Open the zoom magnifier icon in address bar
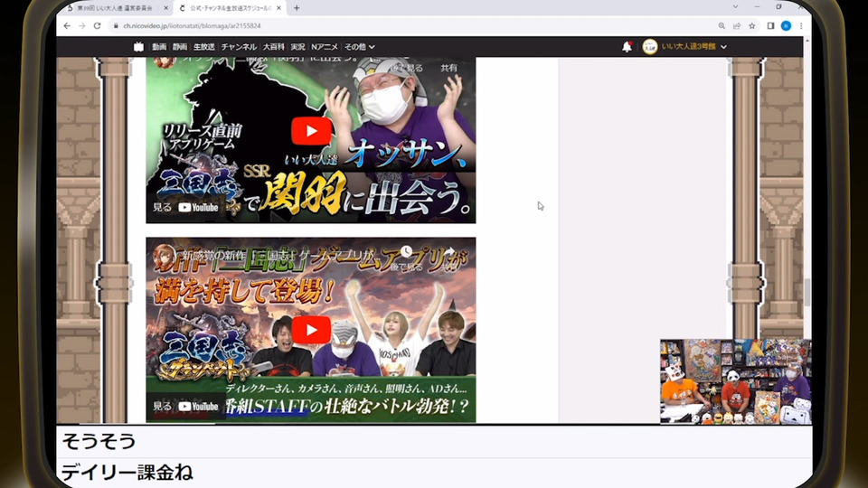The width and height of the screenshot is (868, 488). [x=722, y=26]
